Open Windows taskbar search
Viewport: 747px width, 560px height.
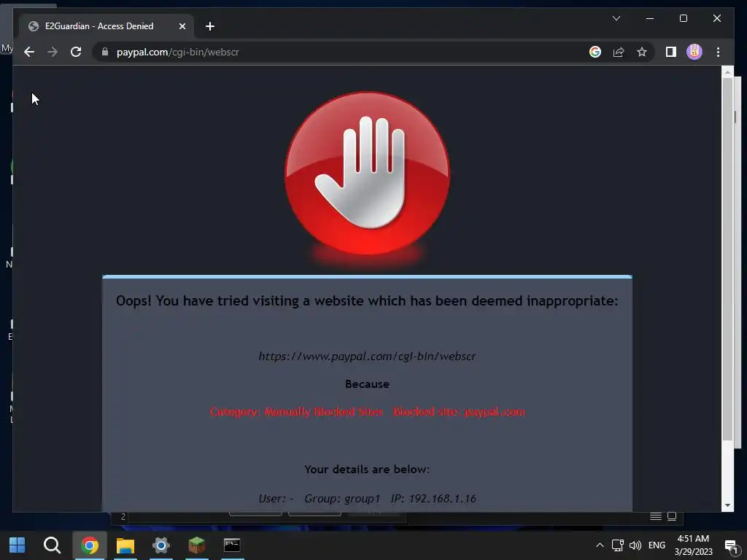coord(52,545)
